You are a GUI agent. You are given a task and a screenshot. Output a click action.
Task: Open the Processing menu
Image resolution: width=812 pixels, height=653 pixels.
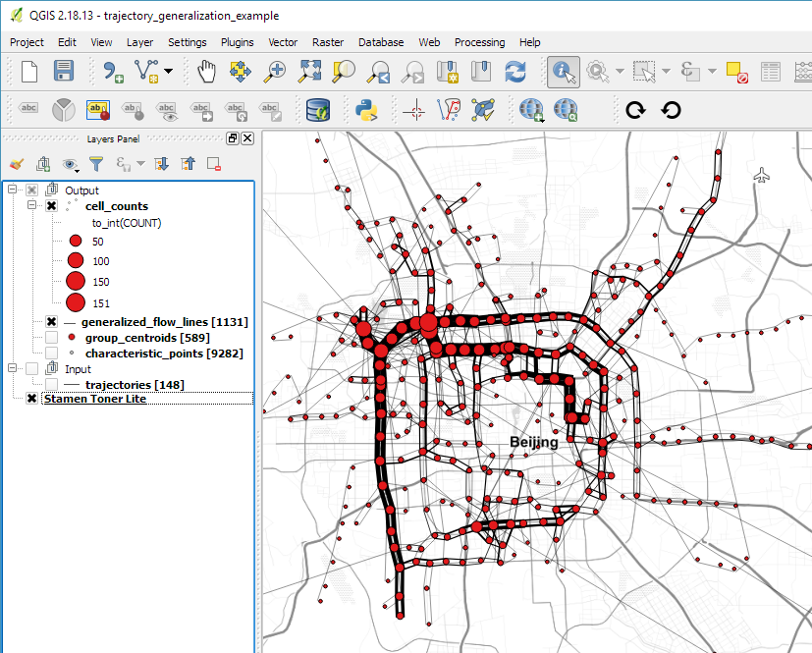(479, 42)
